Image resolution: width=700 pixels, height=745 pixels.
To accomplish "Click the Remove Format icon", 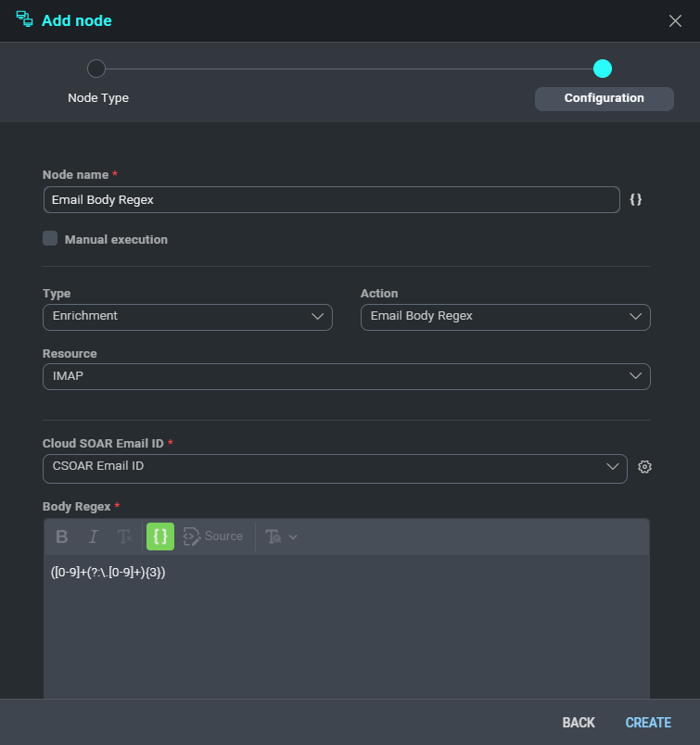I will [123, 537].
